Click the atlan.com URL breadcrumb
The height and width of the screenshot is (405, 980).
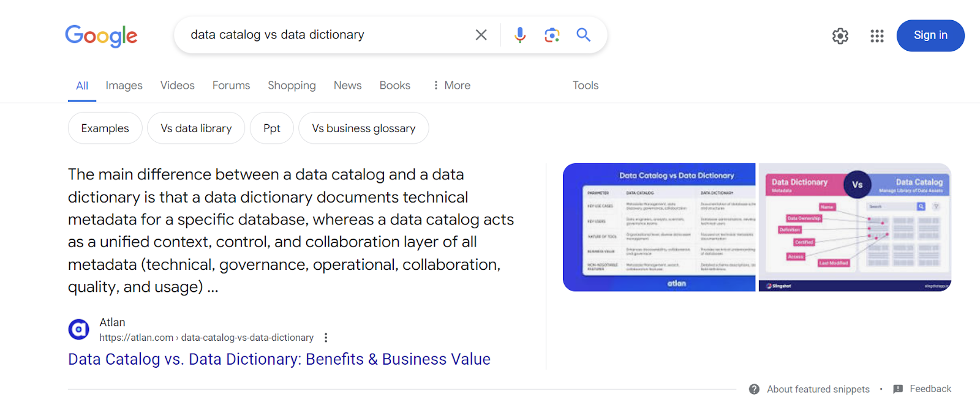coord(206,338)
